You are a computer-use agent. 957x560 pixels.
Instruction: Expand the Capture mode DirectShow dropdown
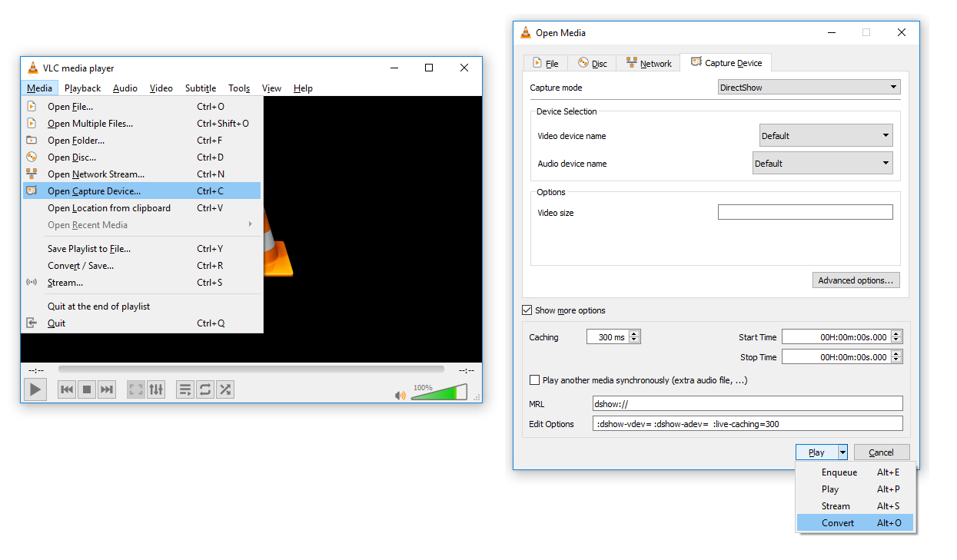point(809,88)
